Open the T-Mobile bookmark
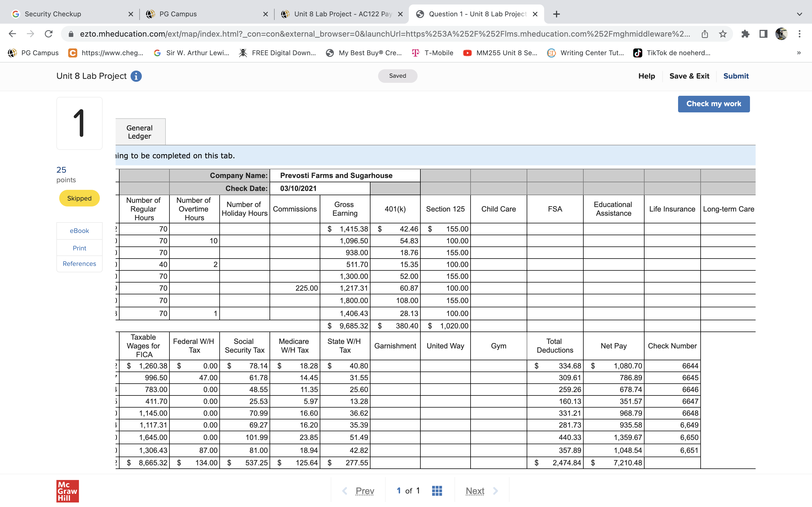The height and width of the screenshot is (507, 812). click(x=433, y=53)
